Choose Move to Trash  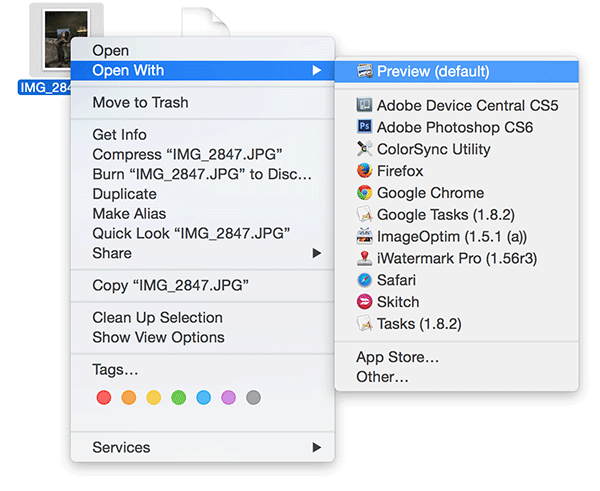[x=202, y=103]
